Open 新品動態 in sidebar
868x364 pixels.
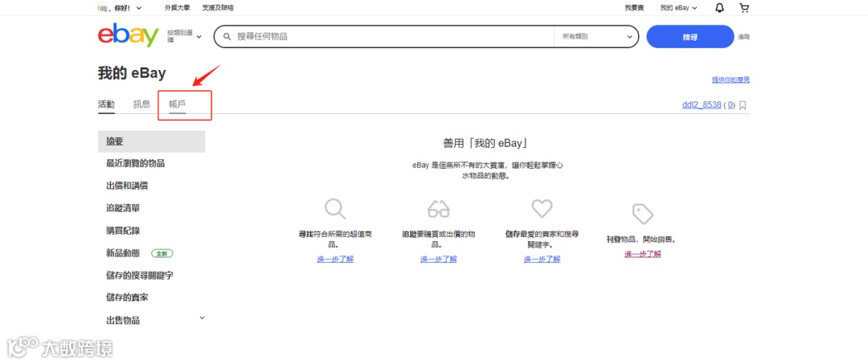[123, 253]
